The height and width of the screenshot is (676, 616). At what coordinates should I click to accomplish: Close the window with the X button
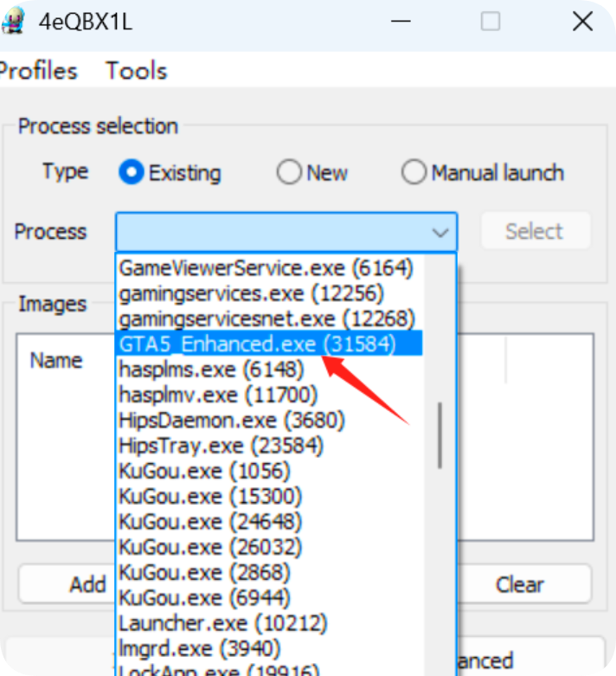pos(582,22)
